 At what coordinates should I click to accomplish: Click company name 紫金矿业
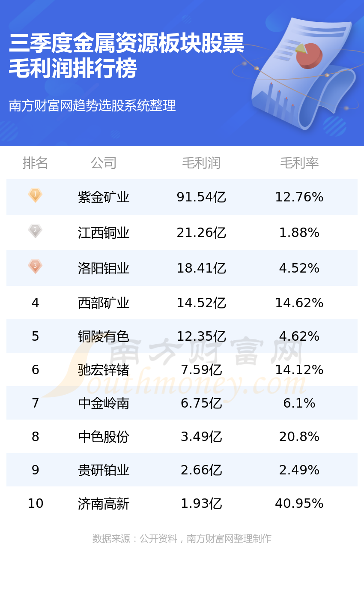click(x=104, y=197)
